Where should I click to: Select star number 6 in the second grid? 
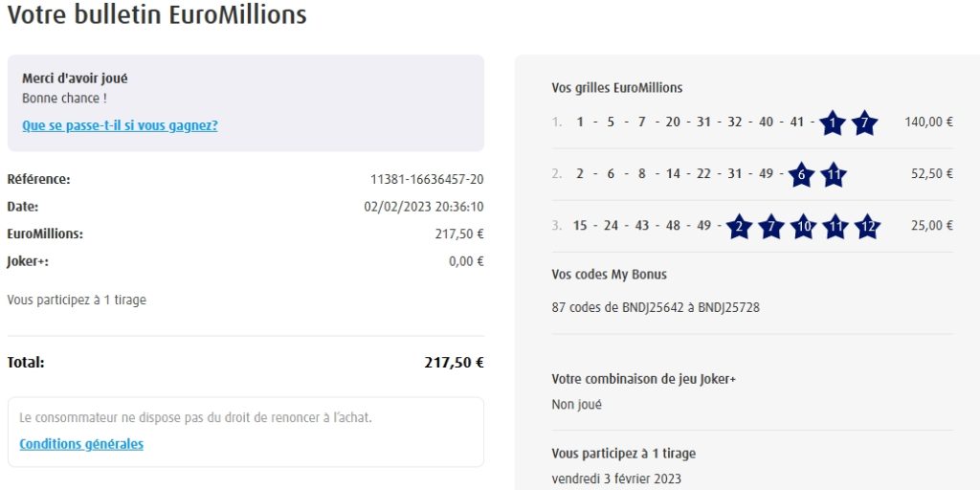click(x=801, y=174)
